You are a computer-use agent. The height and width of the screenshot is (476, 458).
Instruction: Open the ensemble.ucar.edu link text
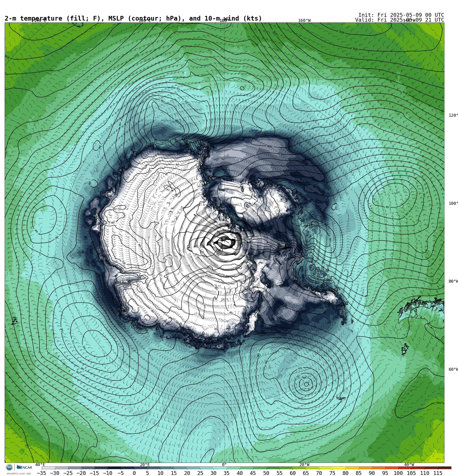(x=19, y=474)
